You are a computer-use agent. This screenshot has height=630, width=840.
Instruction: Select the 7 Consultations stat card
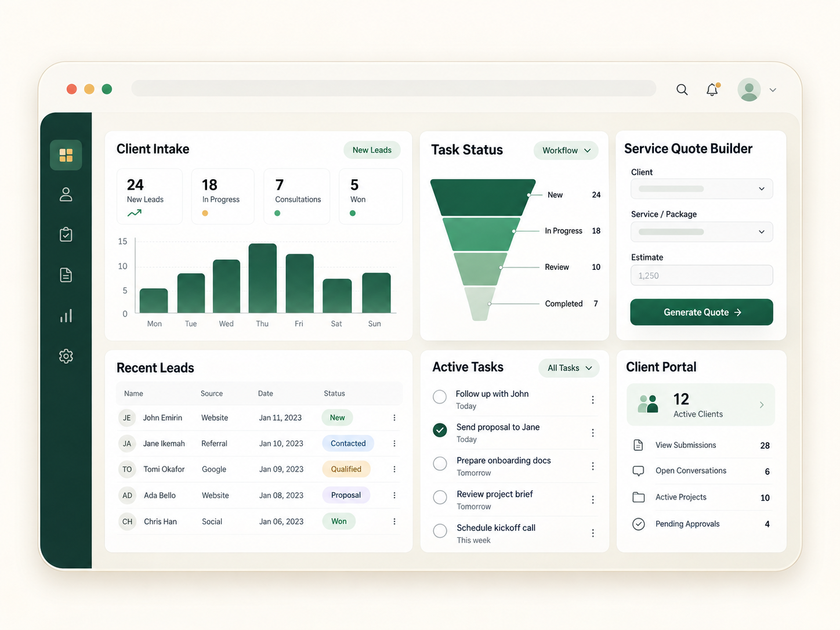[x=297, y=196]
